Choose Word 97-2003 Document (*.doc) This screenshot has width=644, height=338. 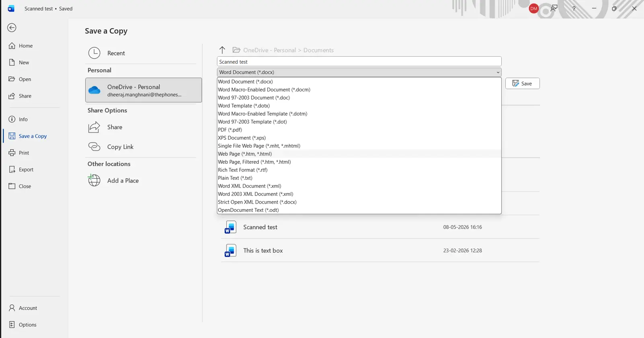pyautogui.click(x=359, y=98)
